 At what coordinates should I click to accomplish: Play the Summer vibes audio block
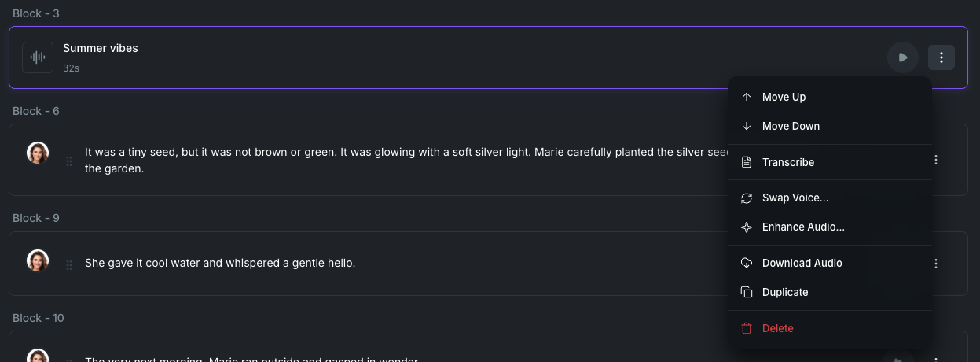[903, 57]
